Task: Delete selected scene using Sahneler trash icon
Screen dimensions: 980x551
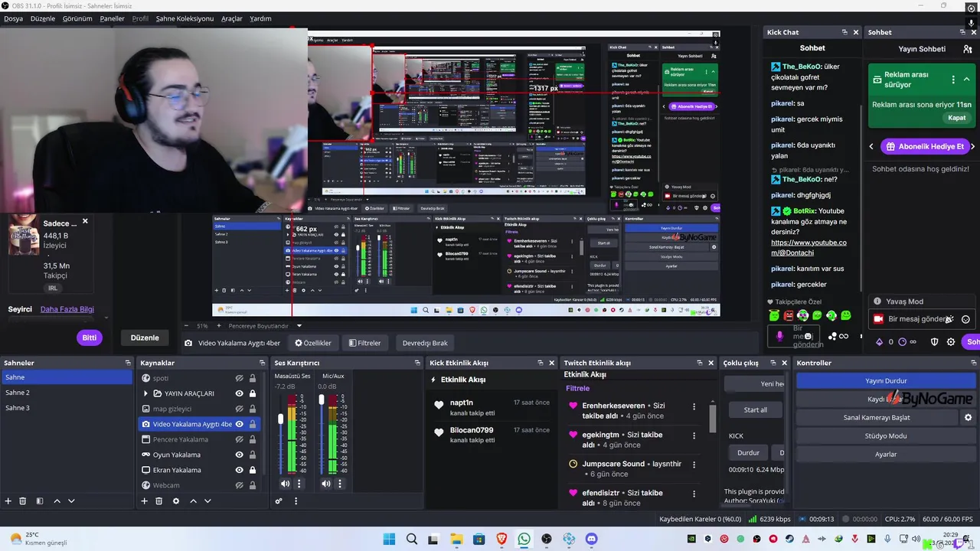Action: tap(23, 501)
